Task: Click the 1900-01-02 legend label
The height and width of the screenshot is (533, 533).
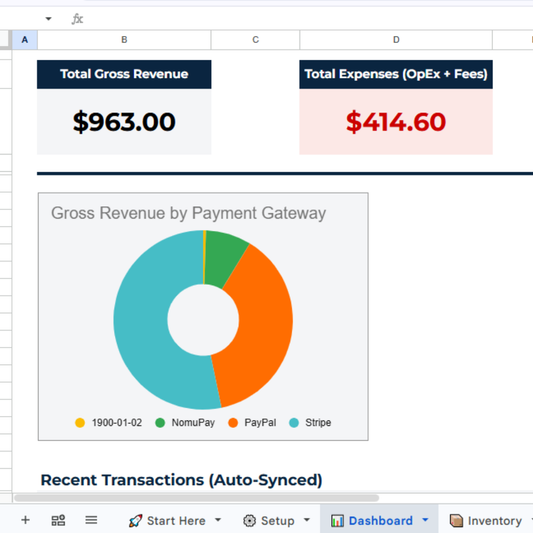Action: click(x=117, y=423)
